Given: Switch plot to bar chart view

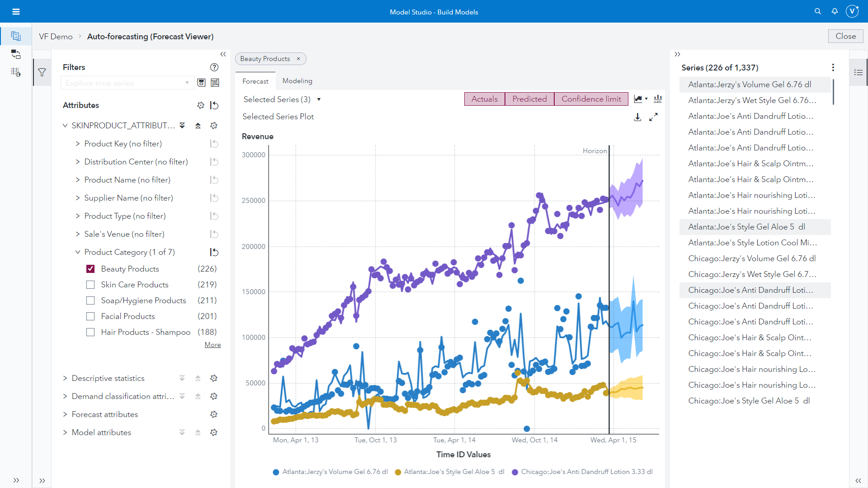Looking at the screenshot, I should pyautogui.click(x=658, y=99).
